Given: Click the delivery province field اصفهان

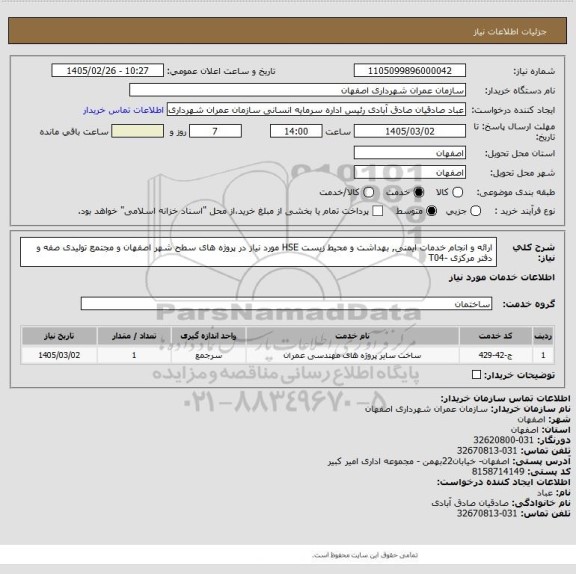Looking at the screenshot, I should click(410, 153).
